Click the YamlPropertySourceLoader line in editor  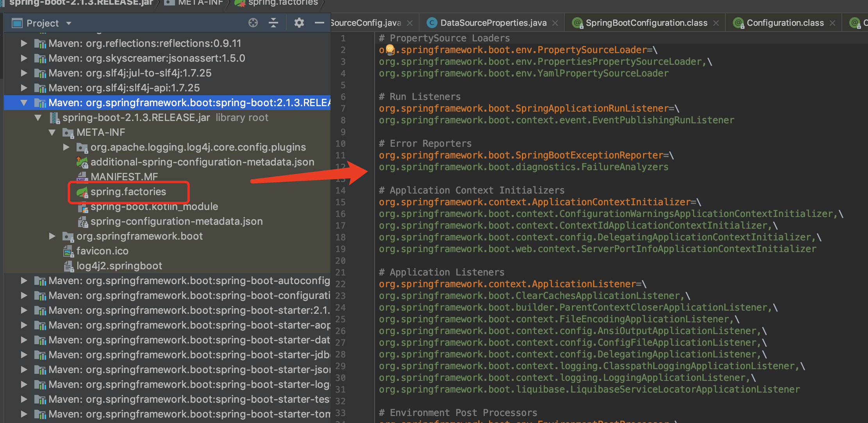524,73
